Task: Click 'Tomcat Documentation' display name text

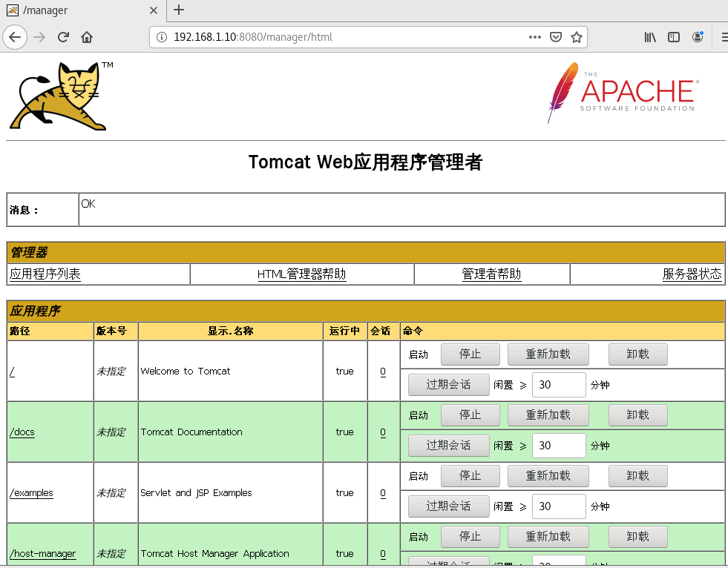Action: click(191, 432)
